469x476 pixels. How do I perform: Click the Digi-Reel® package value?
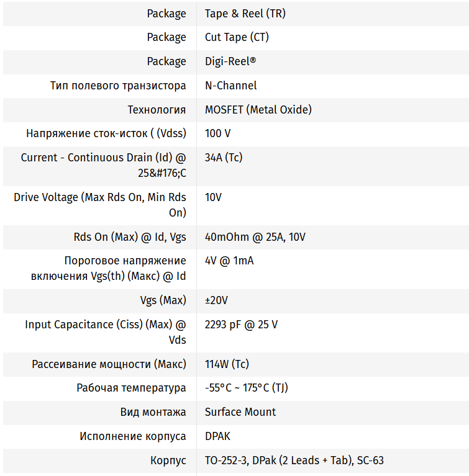230,61
